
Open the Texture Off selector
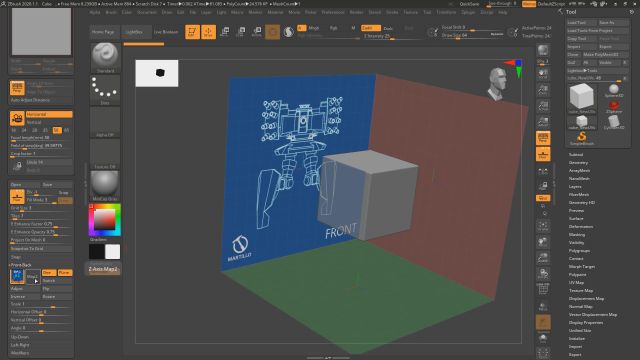pyautogui.click(x=105, y=154)
